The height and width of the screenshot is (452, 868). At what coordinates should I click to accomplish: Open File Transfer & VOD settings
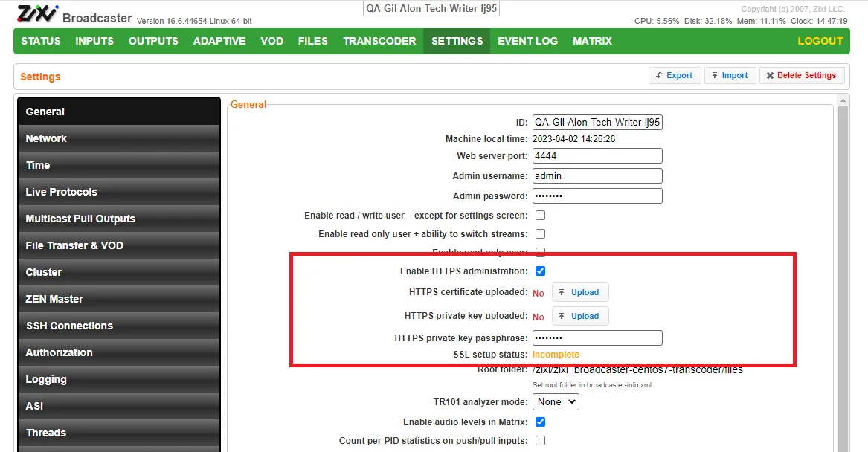pyautogui.click(x=119, y=245)
